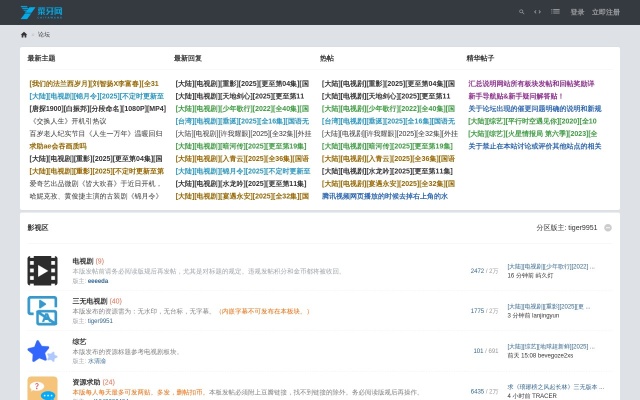640x400 pixels.
Task: Open the 综艺 forum title link
Action: pyautogui.click(x=79, y=341)
